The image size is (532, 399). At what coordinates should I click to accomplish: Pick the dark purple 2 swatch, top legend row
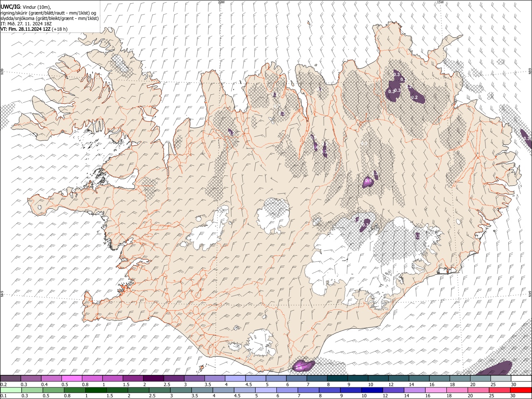153,378
